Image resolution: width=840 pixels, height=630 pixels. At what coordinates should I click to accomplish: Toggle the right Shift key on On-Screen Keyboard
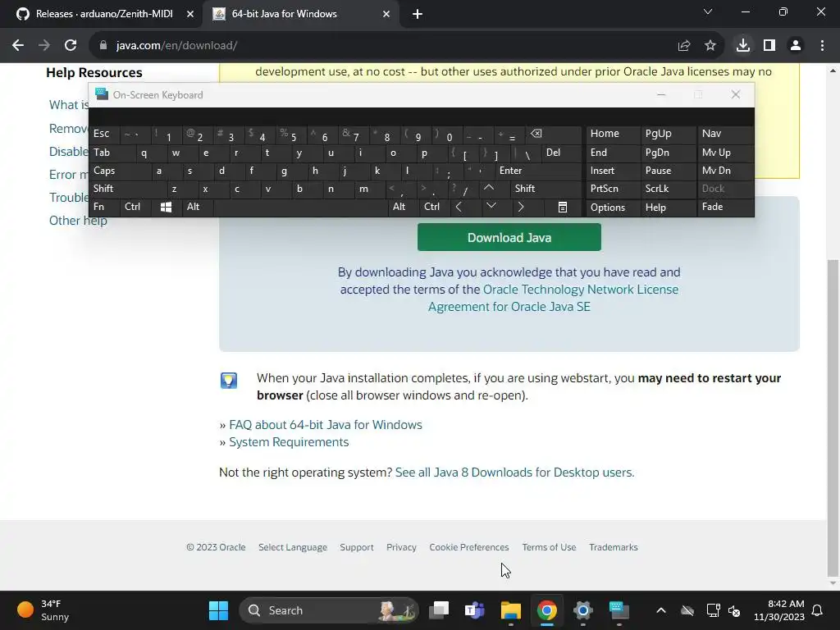546,189
